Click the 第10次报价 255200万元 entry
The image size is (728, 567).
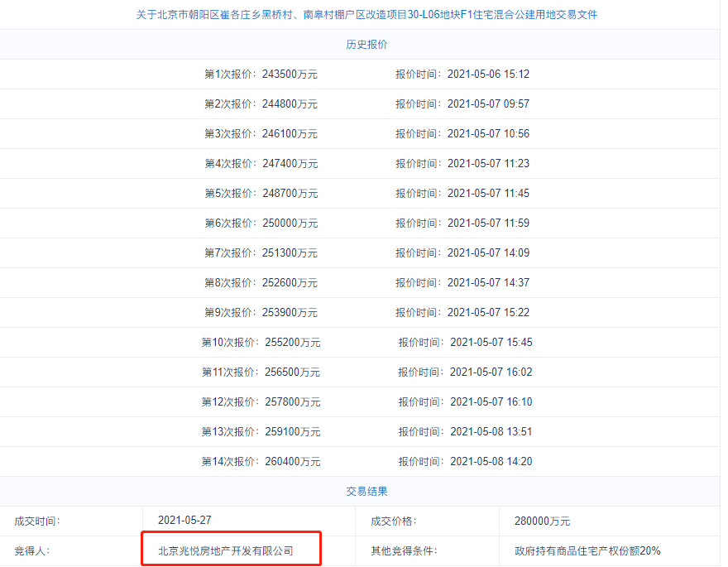[261, 342]
